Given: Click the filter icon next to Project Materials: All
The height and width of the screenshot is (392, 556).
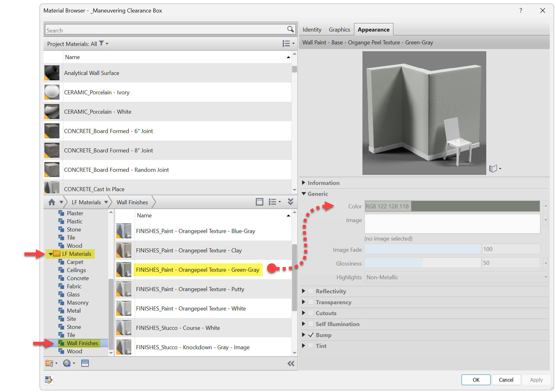Looking at the screenshot, I should (101, 43).
